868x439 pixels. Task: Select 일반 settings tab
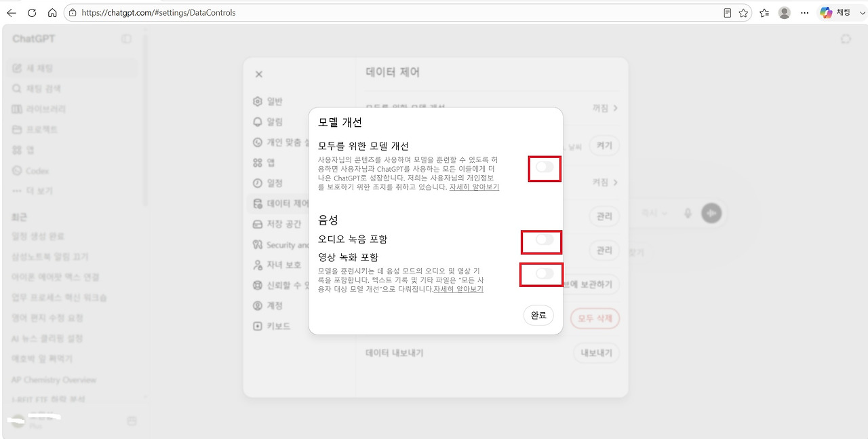[x=268, y=101]
